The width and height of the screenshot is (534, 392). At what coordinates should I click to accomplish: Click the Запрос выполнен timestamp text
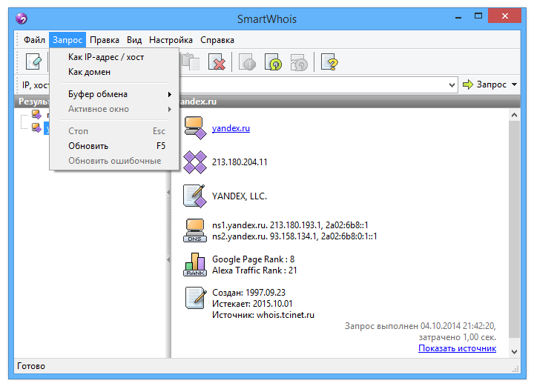[421, 326]
